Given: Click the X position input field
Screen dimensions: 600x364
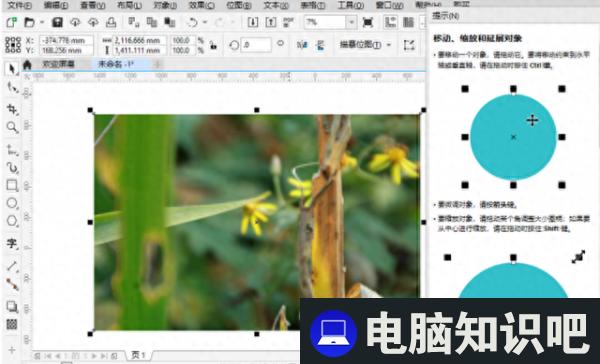Looking at the screenshot, I should (66, 40).
